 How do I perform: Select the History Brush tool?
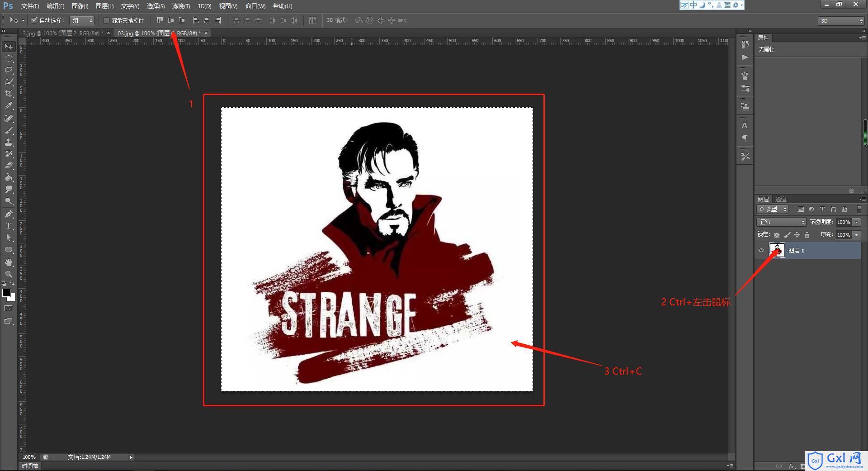[9, 154]
